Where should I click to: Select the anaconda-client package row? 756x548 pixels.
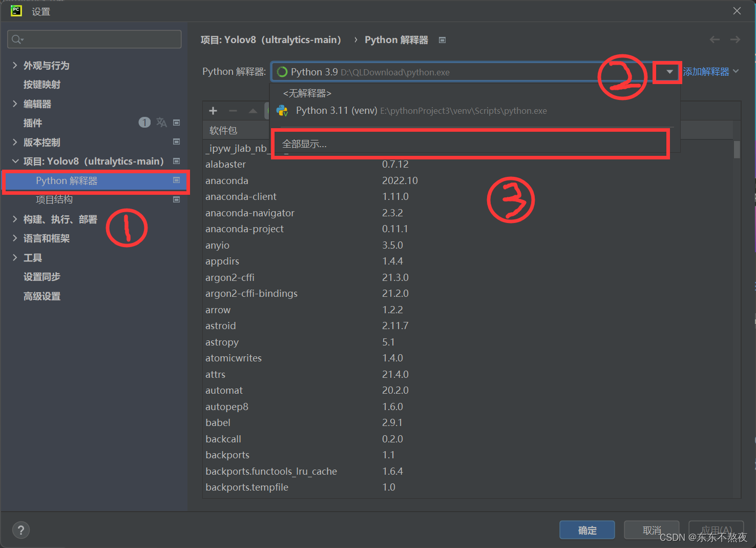(468, 197)
